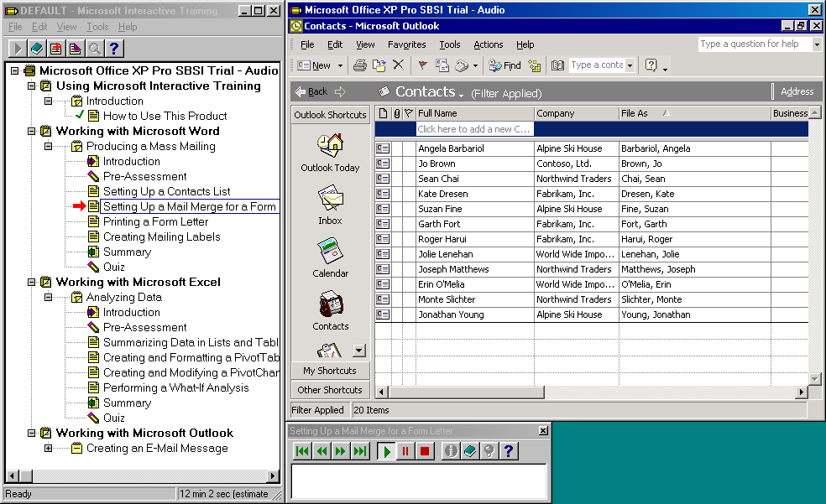Select Performing a What-If Analysis lesson
Image resolution: width=826 pixels, height=504 pixels.
[x=175, y=387]
